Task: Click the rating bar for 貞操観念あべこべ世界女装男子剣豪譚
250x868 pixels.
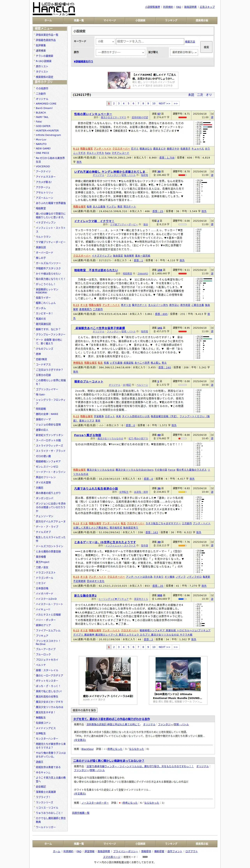Action: tap(182, 332)
